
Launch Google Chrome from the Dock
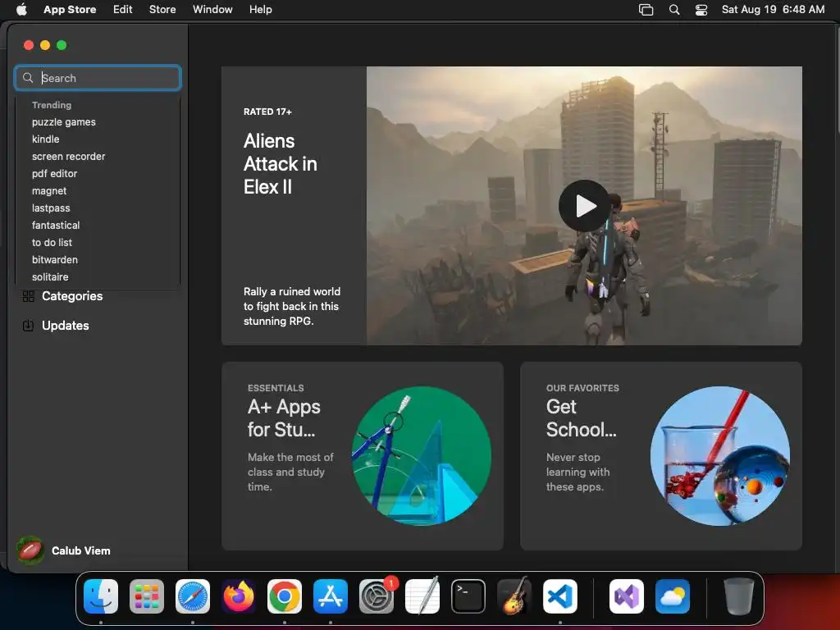pyautogui.click(x=285, y=596)
